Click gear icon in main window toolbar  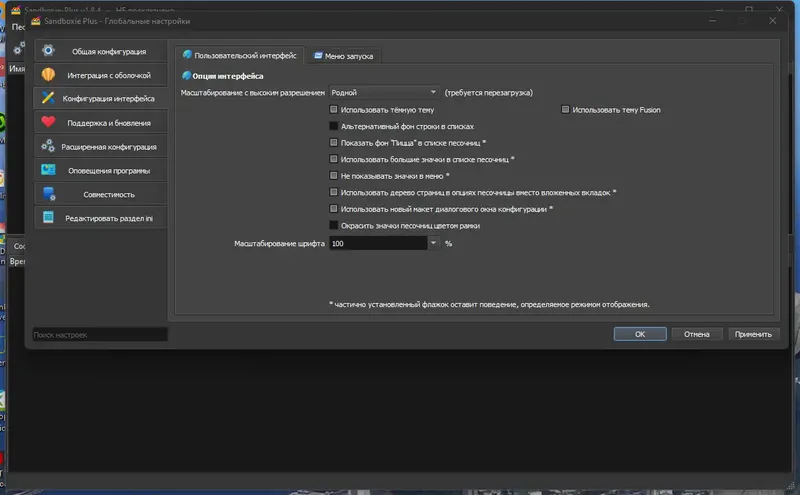[18, 48]
